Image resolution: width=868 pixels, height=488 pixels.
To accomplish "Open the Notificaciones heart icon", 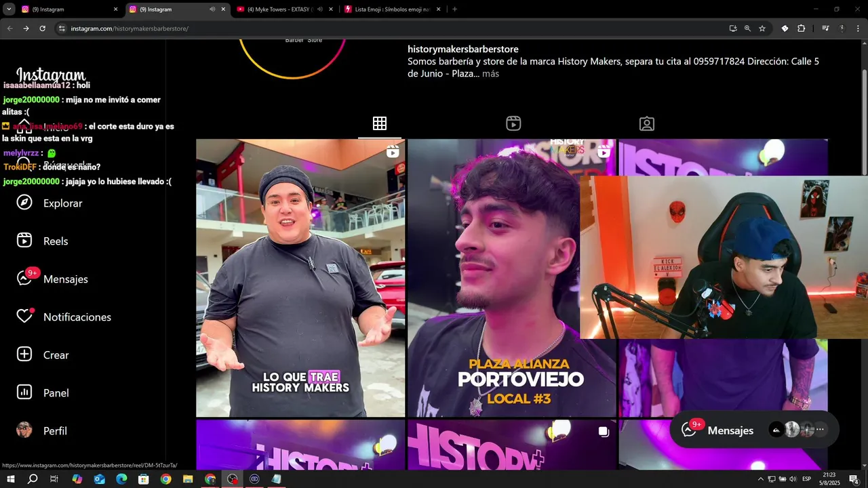I will [x=24, y=317].
